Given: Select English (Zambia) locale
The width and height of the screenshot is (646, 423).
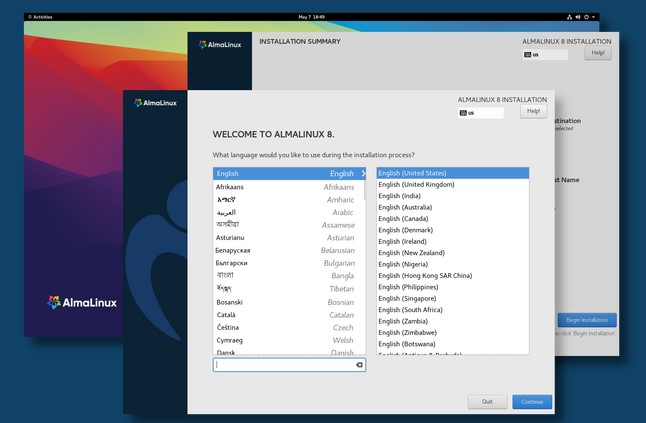Looking at the screenshot, I should pyautogui.click(x=453, y=321).
